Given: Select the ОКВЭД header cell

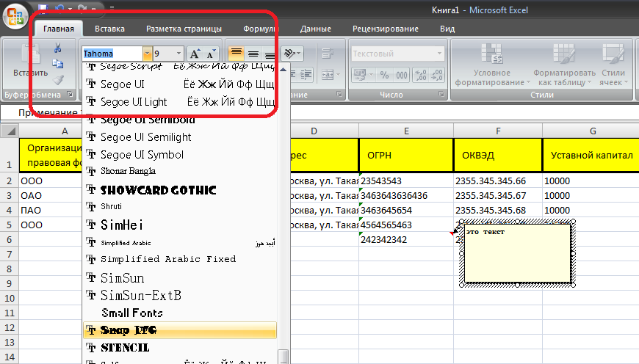Looking at the screenshot, I should (498, 155).
